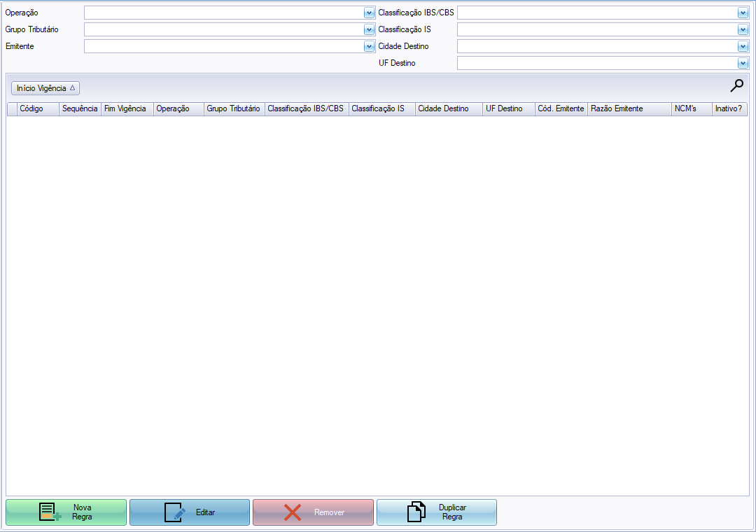The height and width of the screenshot is (532, 756).
Task: Expand the Cidade Destino dropdown
Action: (743, 46)
